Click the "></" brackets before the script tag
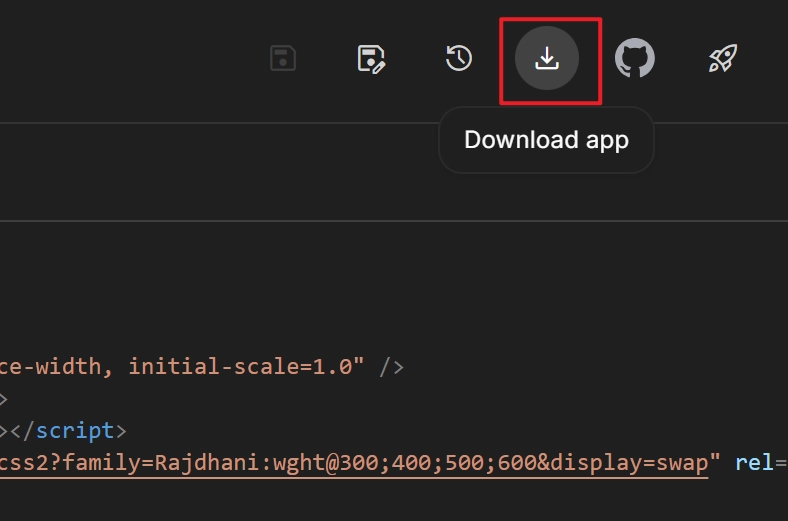Screen dimensions: 788x521 point(18,431)
